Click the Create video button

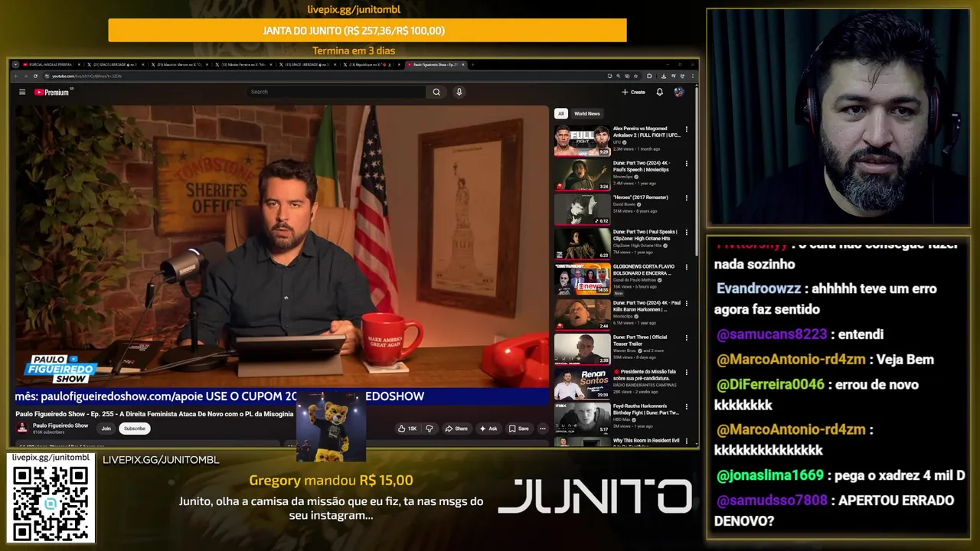point(633,92)
